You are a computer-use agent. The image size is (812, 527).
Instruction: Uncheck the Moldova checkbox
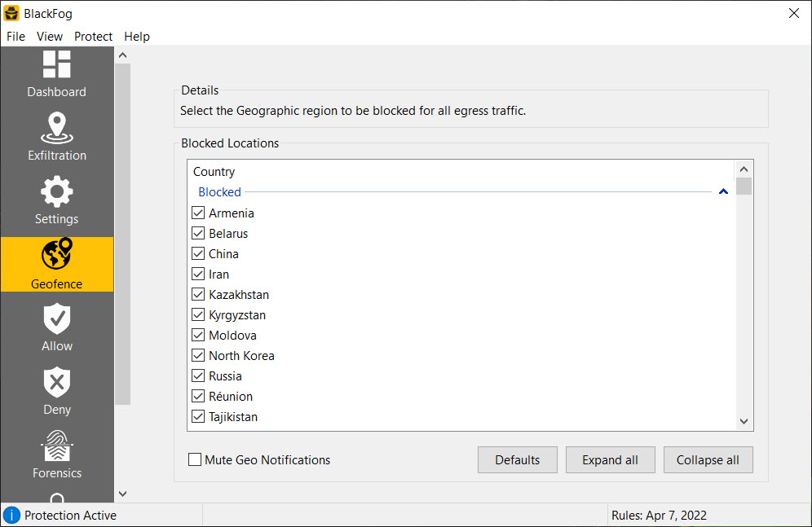(198, 335)
